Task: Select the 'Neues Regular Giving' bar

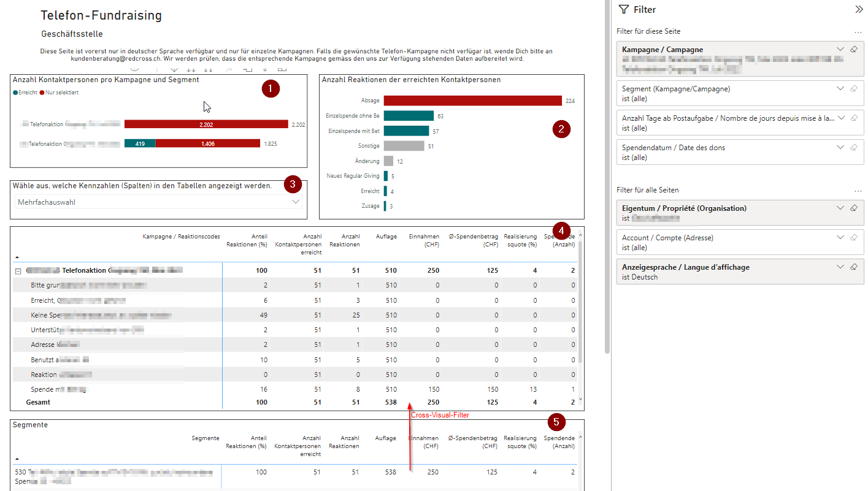Action: (386, 176)
